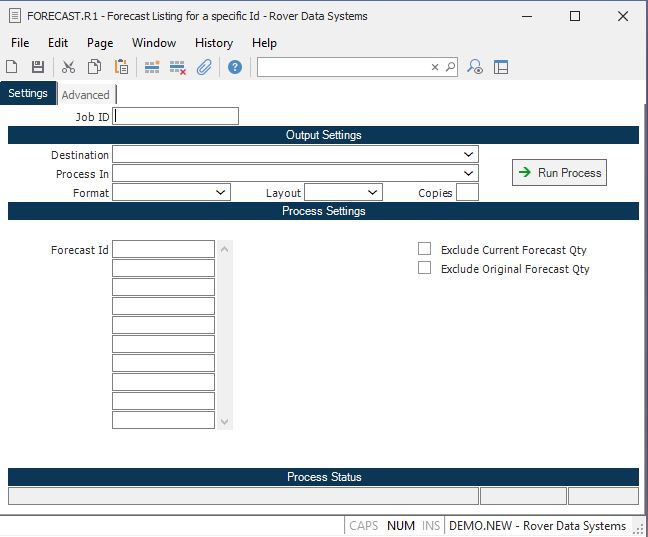The height and width of the screenshot is (537, 648).
Task: Click the Save disk icon
Action: coord(38,67)
